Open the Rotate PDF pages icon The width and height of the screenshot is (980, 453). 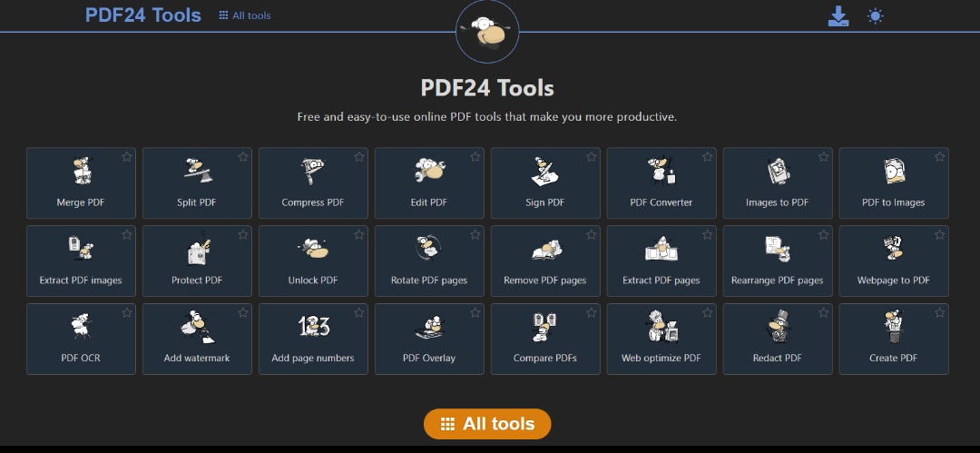click(429, 249)
